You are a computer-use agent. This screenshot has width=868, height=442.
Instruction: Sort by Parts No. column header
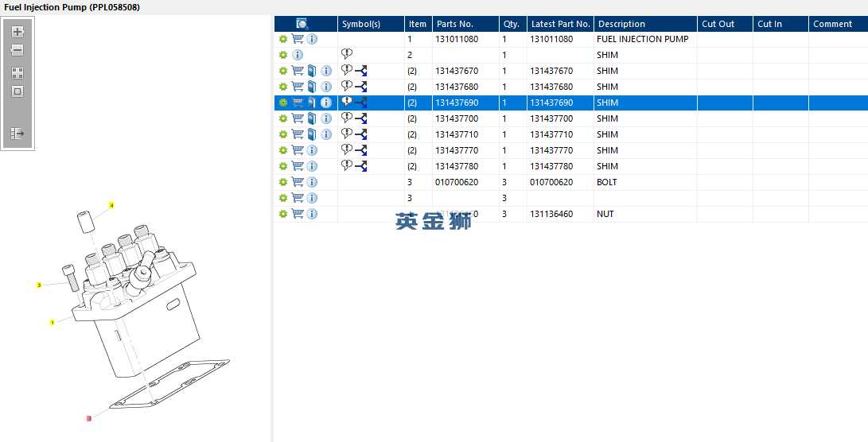point(465,24)
